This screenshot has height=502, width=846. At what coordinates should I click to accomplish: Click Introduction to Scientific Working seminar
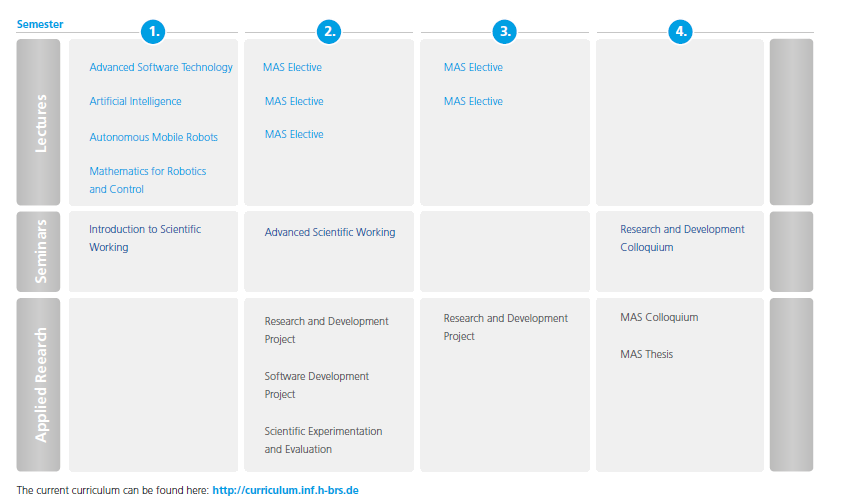tap(145, 238)
